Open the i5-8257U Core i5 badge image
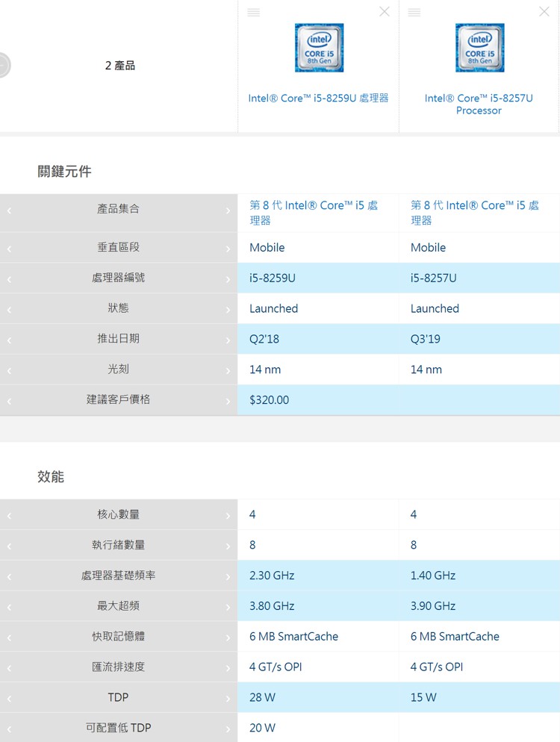This screenshot has width=560, height=742. (x=479, y=48)
